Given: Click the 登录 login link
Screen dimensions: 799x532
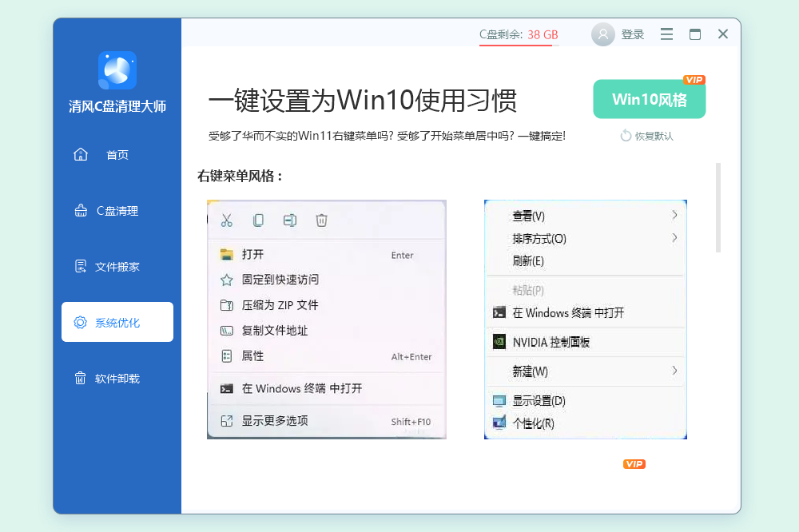Looking at the screenshot, I should tap(633, 34).
